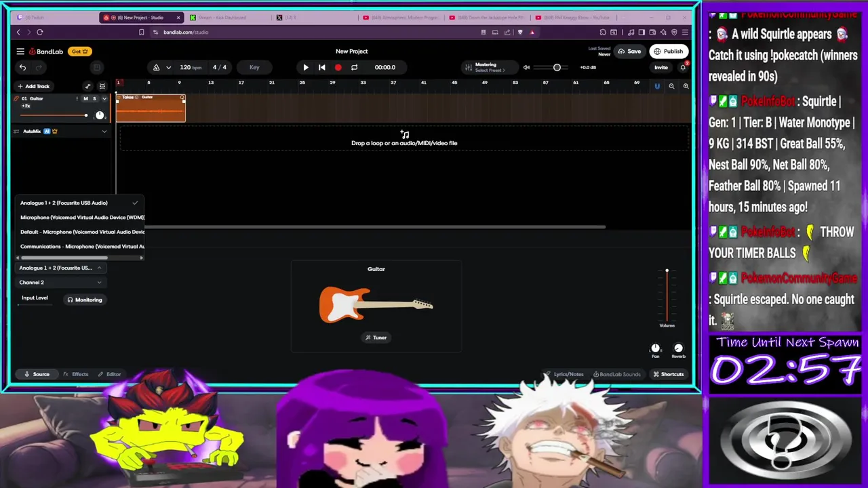
Task: Switch to the Editor tab
Action: pyautogui.click(x=109, y=374)
